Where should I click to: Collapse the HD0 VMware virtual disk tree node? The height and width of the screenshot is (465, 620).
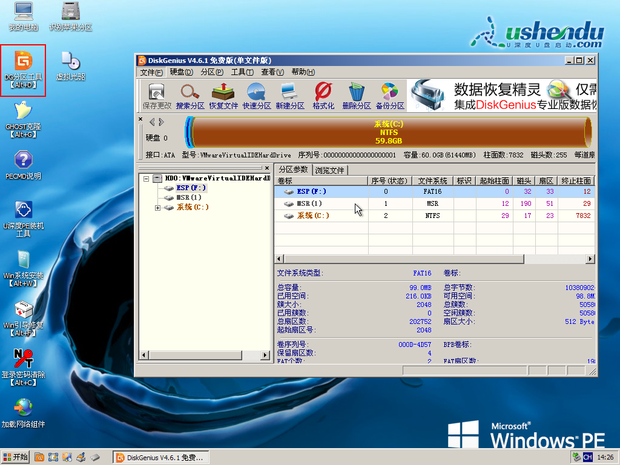pos(144,178)
